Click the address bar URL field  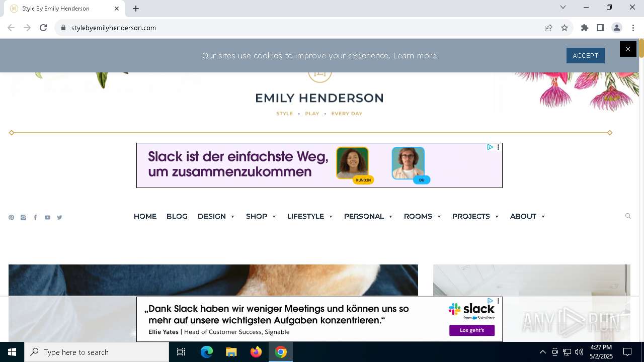(x=302, y=28)
